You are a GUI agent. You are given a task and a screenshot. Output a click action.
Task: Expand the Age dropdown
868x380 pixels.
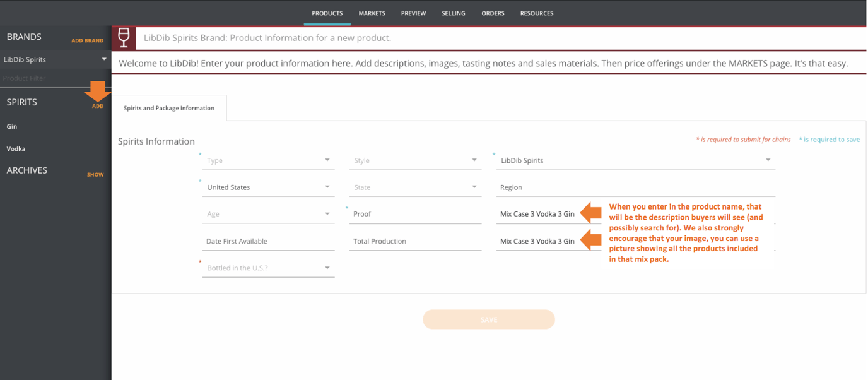268,213
